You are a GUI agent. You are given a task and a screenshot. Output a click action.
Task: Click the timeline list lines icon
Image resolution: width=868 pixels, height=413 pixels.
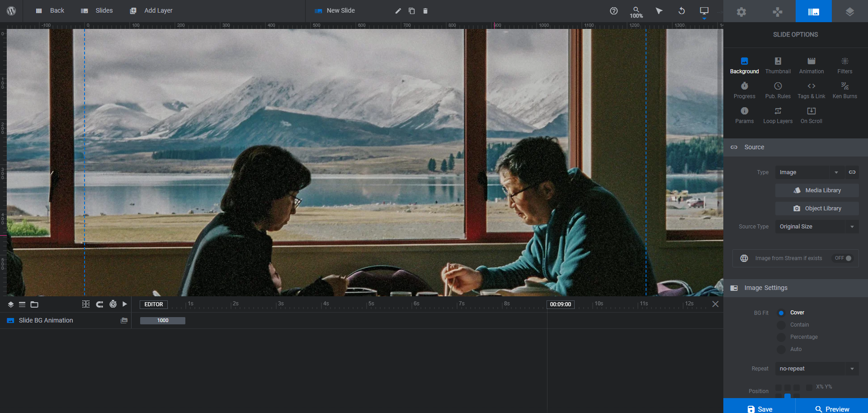click(22, 304)
